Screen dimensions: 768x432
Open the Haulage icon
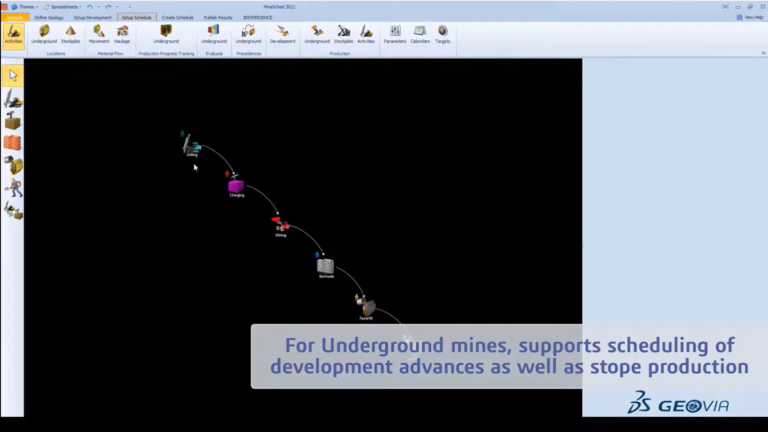click(122, 35)
